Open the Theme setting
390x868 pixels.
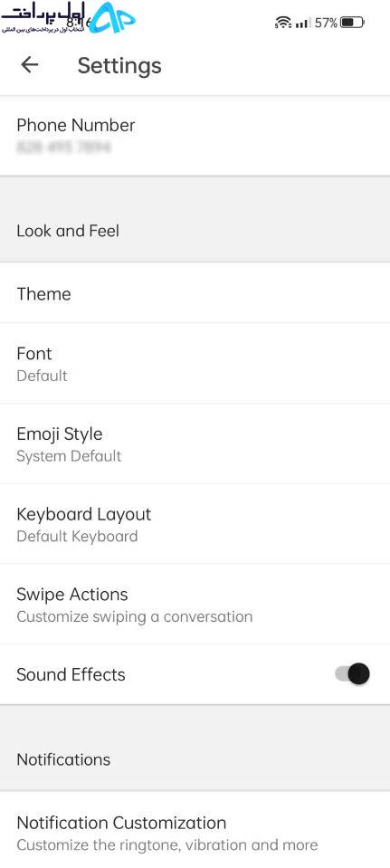195,293
